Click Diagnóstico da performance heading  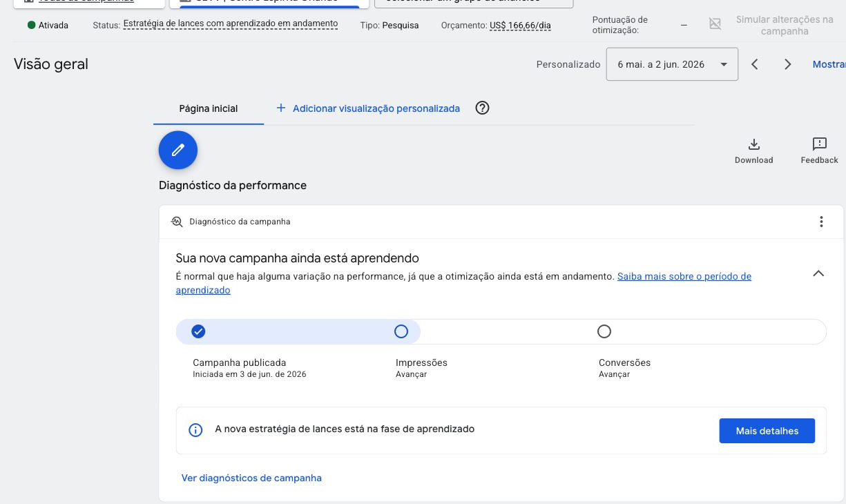click(x=233, y=185)
